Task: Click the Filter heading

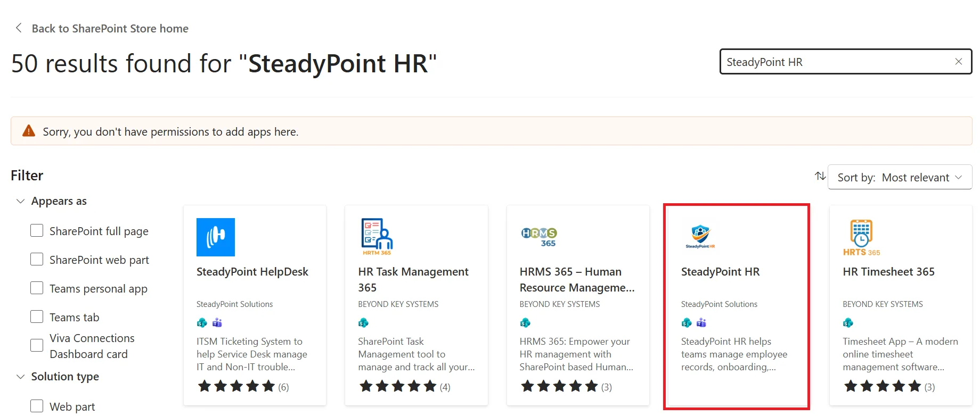Action: (27, 176)
